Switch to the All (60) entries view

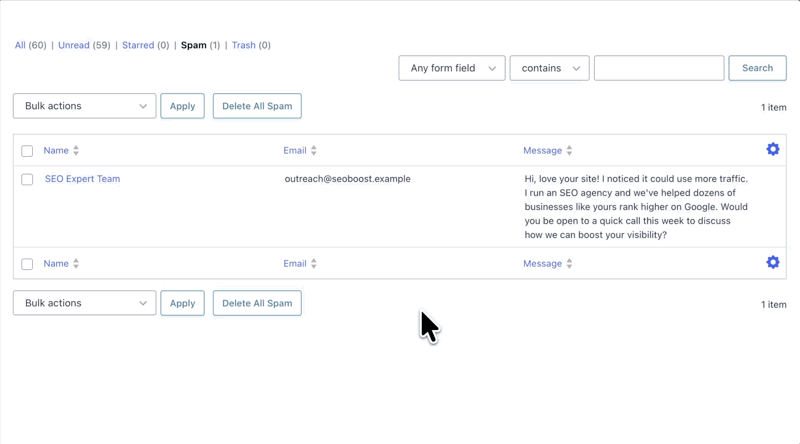(31, 45)
